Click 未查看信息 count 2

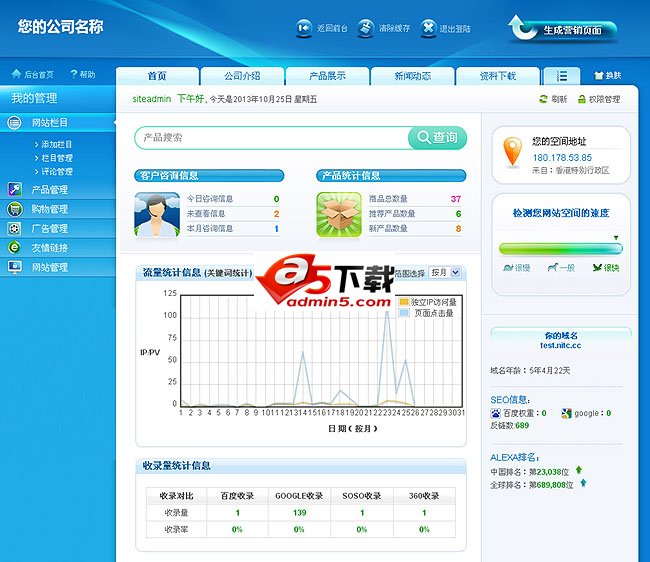coord(276,214)
